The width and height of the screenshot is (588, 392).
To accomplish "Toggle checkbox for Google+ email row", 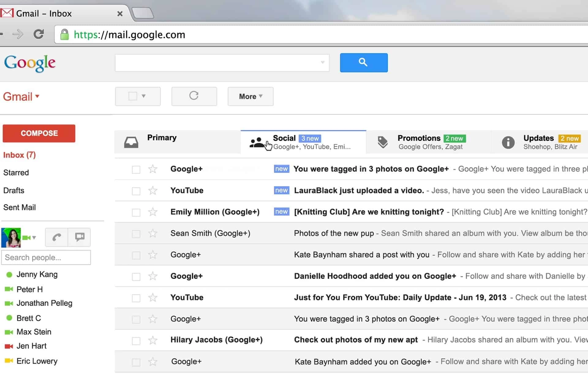I will coord(136,169).
